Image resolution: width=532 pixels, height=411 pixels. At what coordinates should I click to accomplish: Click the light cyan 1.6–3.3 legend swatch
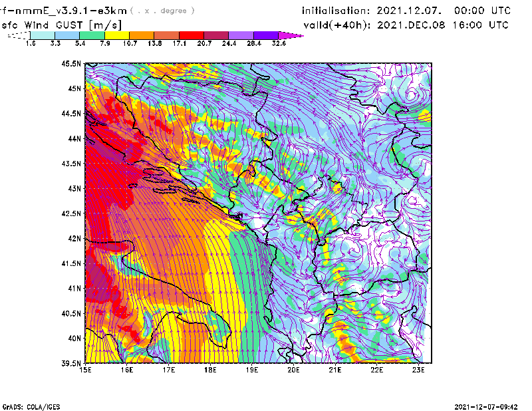[43, 35]
